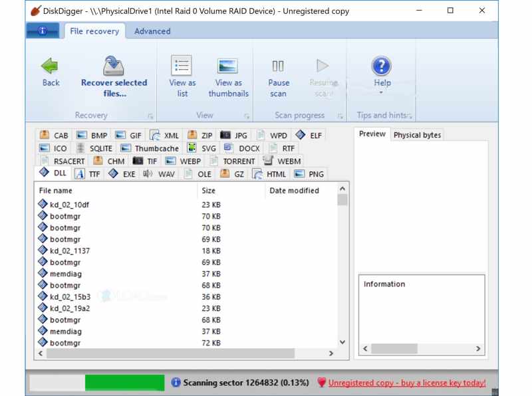Open the Physical bytes tab

click(x=417, y=134)
